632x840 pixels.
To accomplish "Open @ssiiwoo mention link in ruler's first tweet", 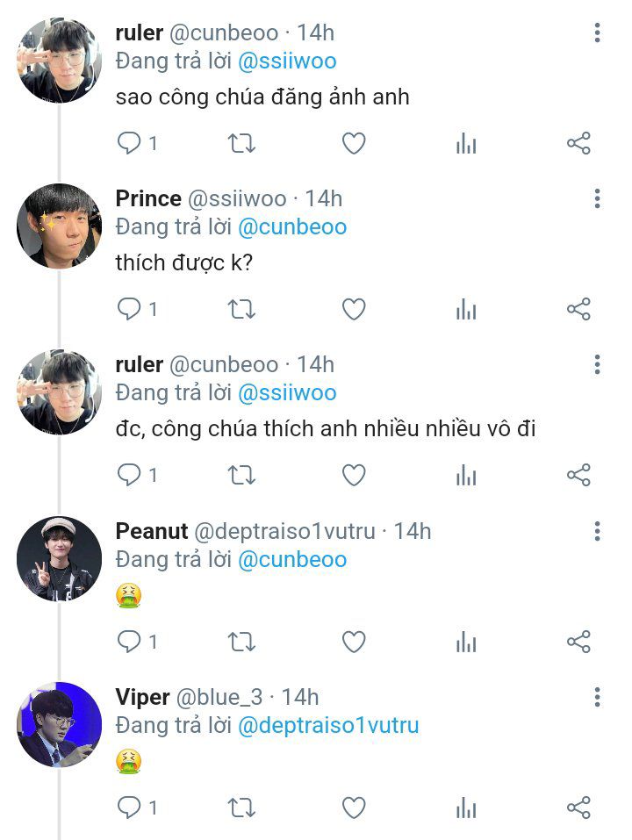I will point(287,61).
